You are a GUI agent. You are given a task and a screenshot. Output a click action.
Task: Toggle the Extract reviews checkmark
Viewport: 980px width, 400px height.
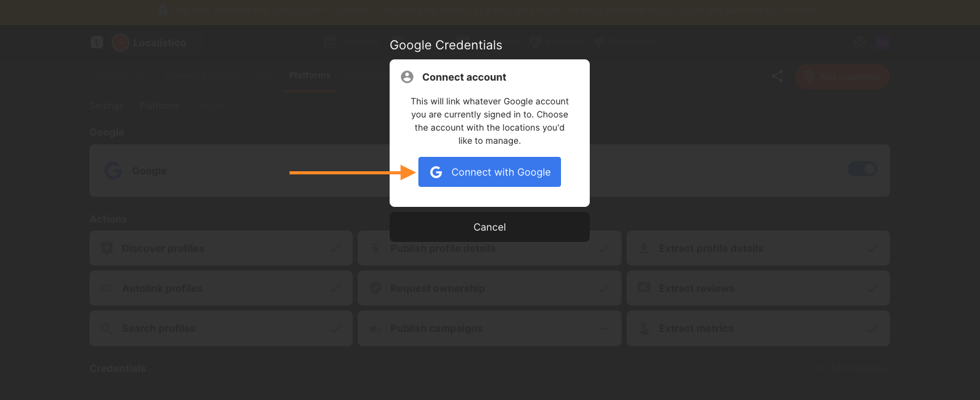coord(872,288)
